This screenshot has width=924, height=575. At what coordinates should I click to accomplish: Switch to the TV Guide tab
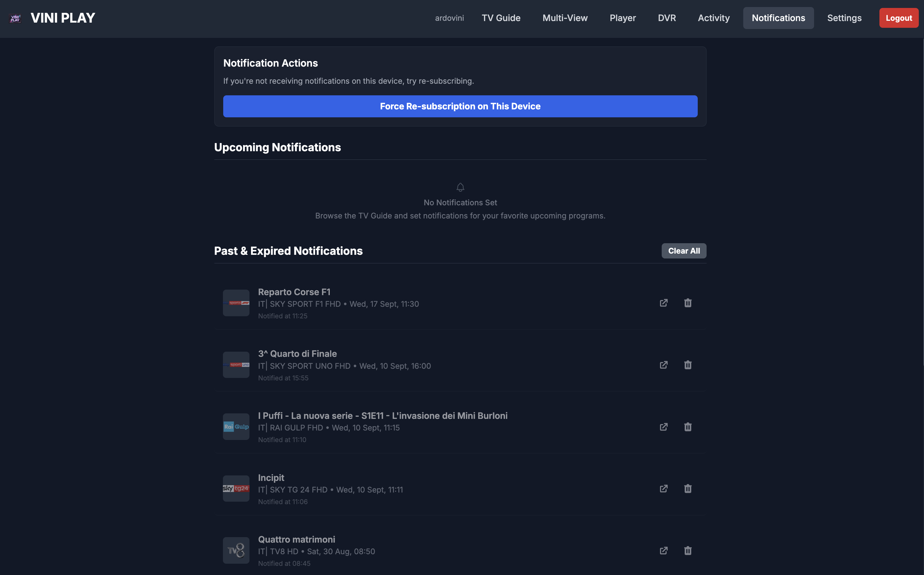pyautogui.click(x=501, y=18)
